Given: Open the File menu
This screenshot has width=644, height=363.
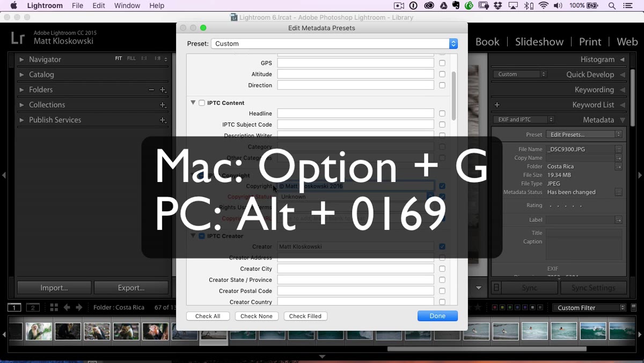Looking at the screenshot, I should coord(78,5).
